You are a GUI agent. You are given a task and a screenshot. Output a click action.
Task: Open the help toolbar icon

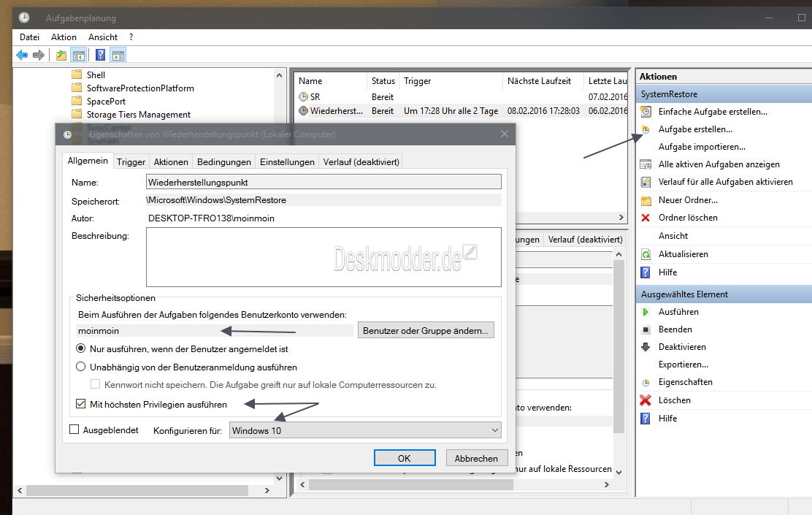click(101, 55)
